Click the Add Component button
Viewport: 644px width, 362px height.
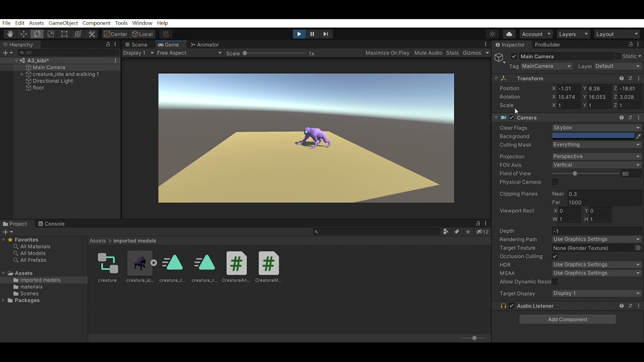coord(568,319)
